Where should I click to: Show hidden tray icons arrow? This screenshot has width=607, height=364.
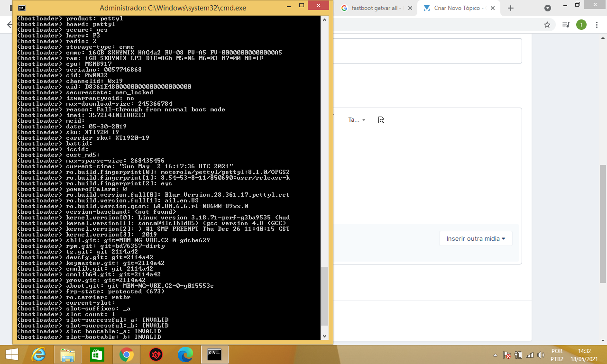click(x=496, y=355)
